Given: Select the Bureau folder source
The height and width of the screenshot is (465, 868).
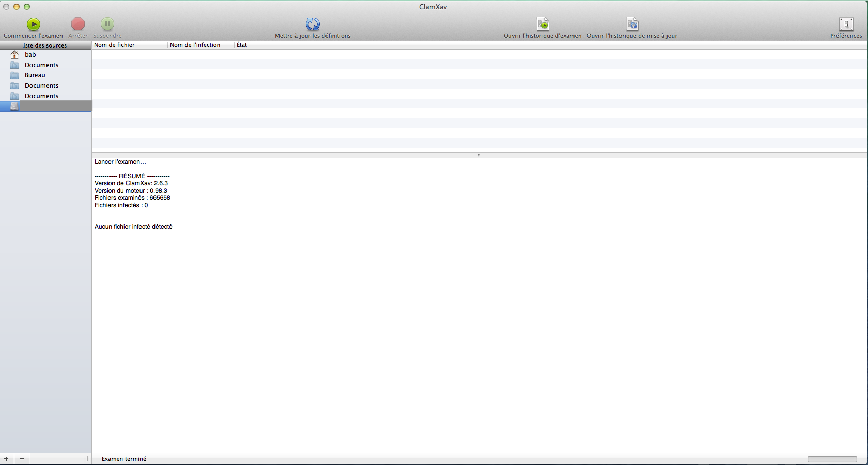Looking at the screenshot, I should pyautogui.click(x=46, y=75).
